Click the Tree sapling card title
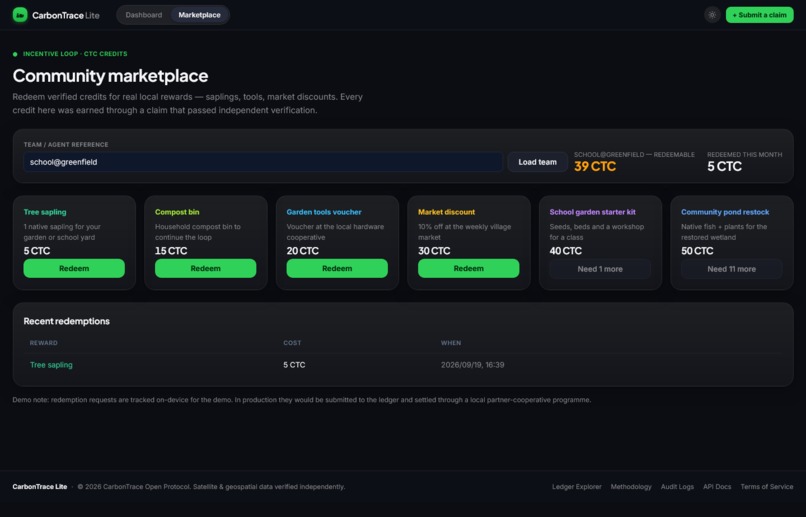Viewport: 806px width, 517px height. (45, 212)
